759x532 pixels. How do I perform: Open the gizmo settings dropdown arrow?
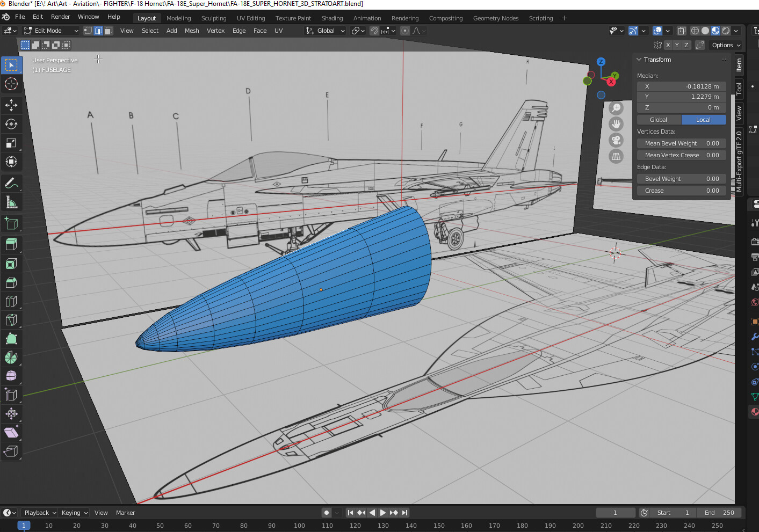[x=644, y=31]
